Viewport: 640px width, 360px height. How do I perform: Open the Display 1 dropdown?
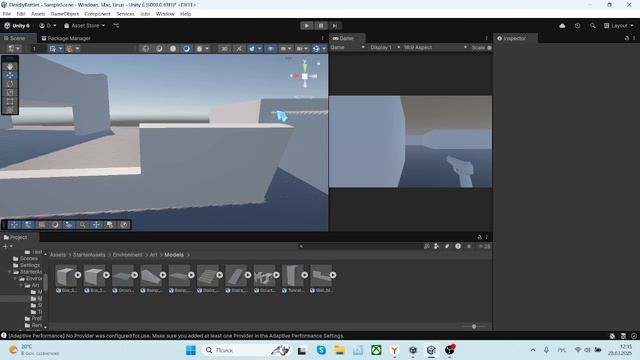point(385,48)
